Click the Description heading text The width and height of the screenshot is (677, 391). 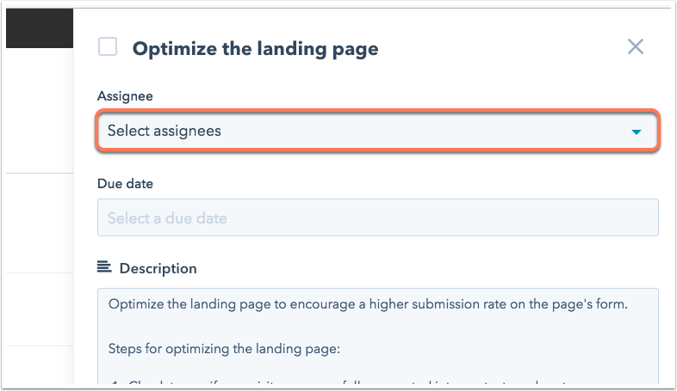click(158, 268)
